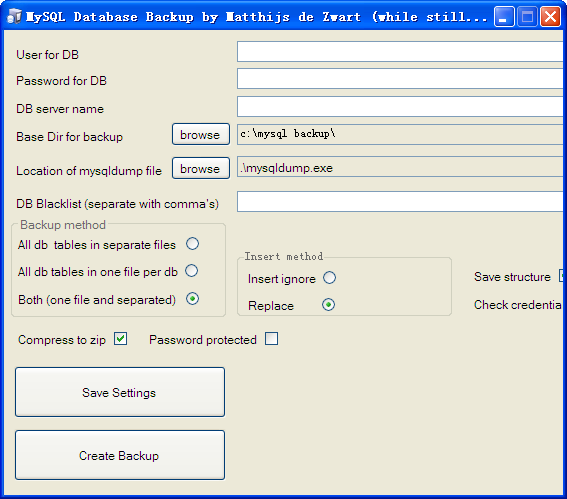Viewport: 567px width, 499px height.
Task: Choose Replace insert method
Action: 328,305
